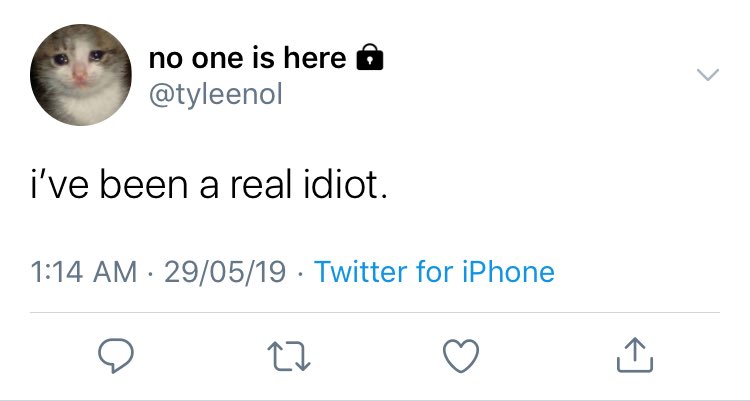Reply to the tweet via speech bubble icon
This screenshot has width=750, height=401.
tap(116, 355)
